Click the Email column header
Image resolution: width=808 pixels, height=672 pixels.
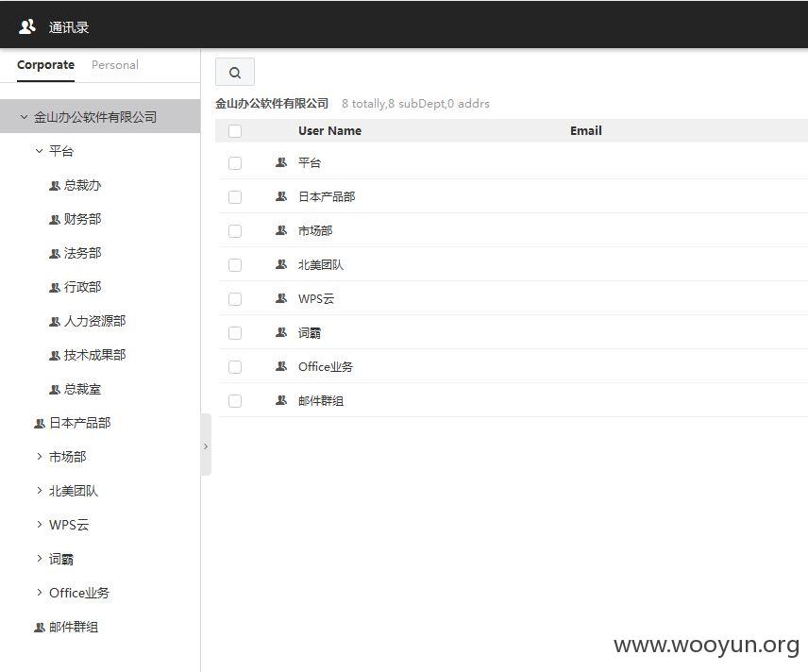(586, 131)
